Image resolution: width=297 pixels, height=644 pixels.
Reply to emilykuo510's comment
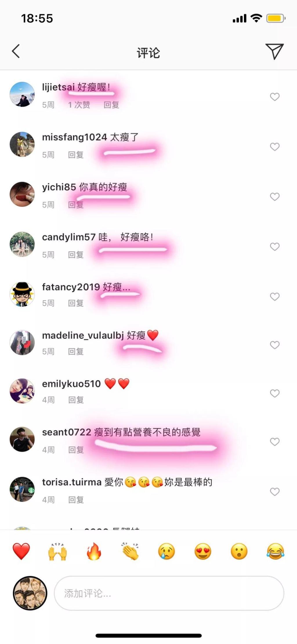(76, 400)
